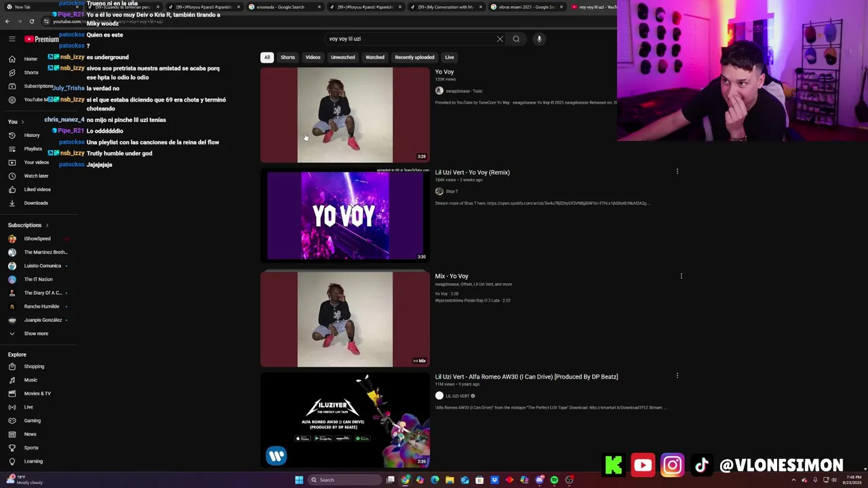Select the Unwatched filter chip
868x488 pixels.
coord(342,57)
